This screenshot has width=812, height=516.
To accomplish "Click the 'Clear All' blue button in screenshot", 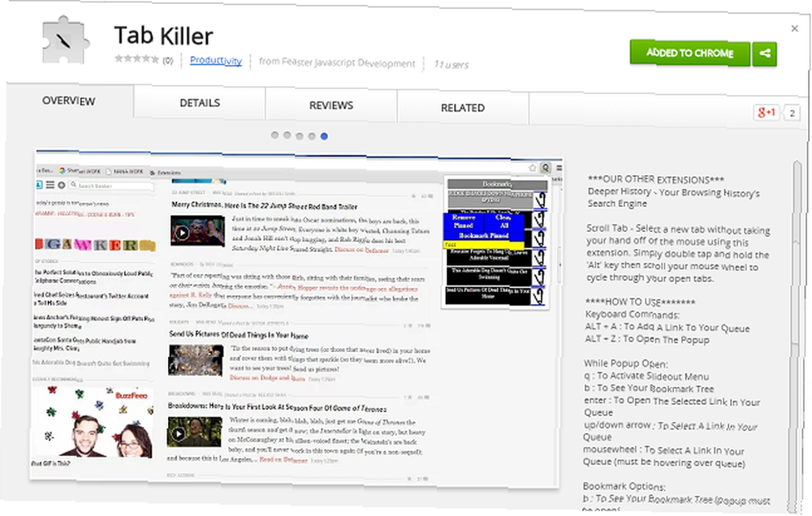I will tap(503, 221).
